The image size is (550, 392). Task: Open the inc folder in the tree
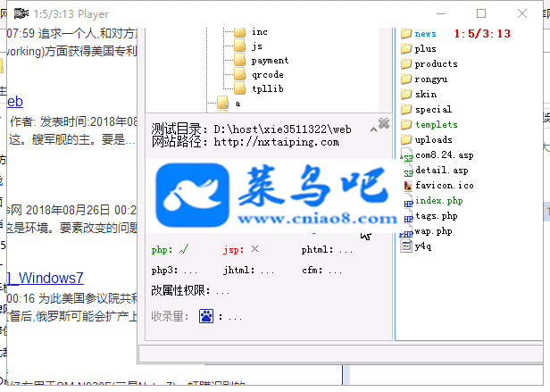pyautogui.click(x=260, y=32)
